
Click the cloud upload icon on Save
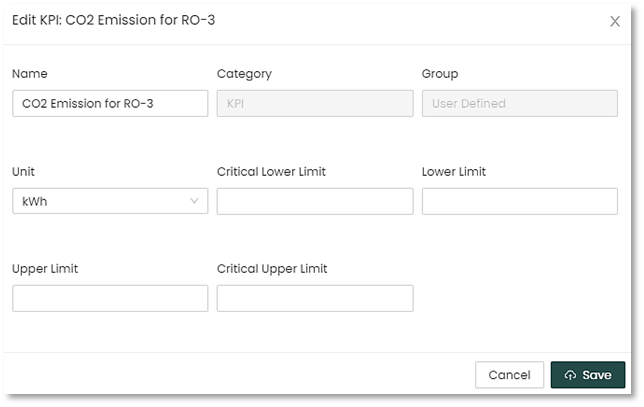click(x=570, y=375)
